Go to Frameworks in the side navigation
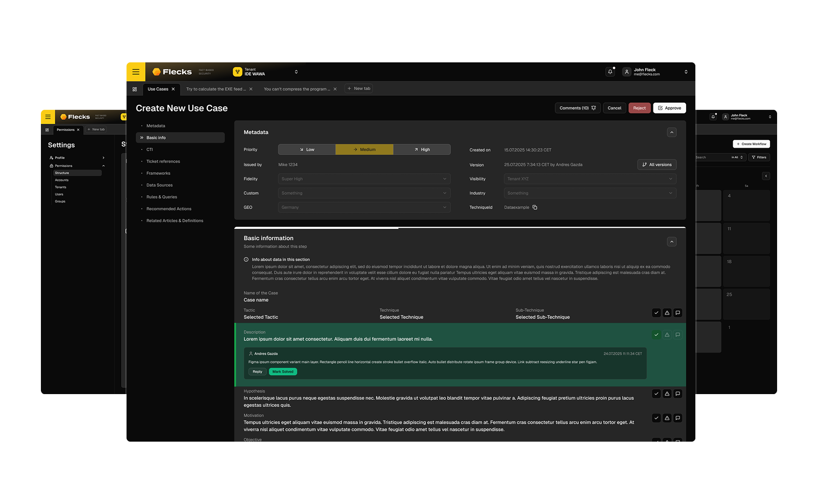Viewport: 818px width, 504px height. [x=158, y=173]
